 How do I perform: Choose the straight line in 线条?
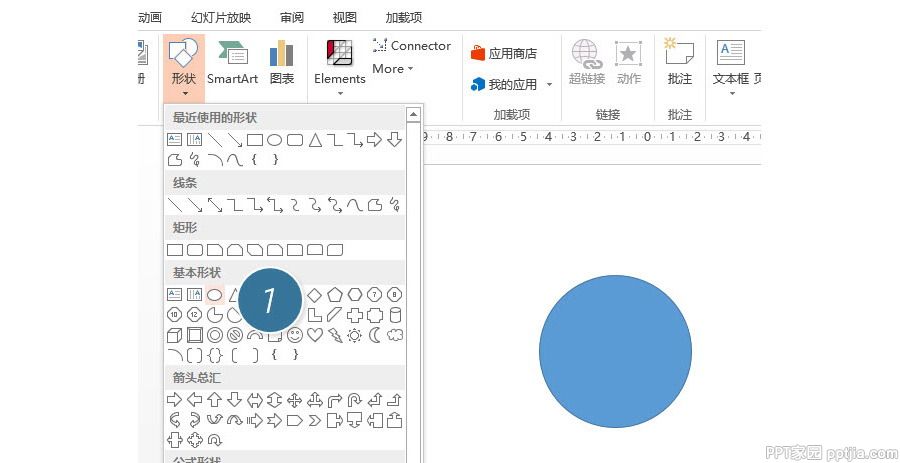174,205
